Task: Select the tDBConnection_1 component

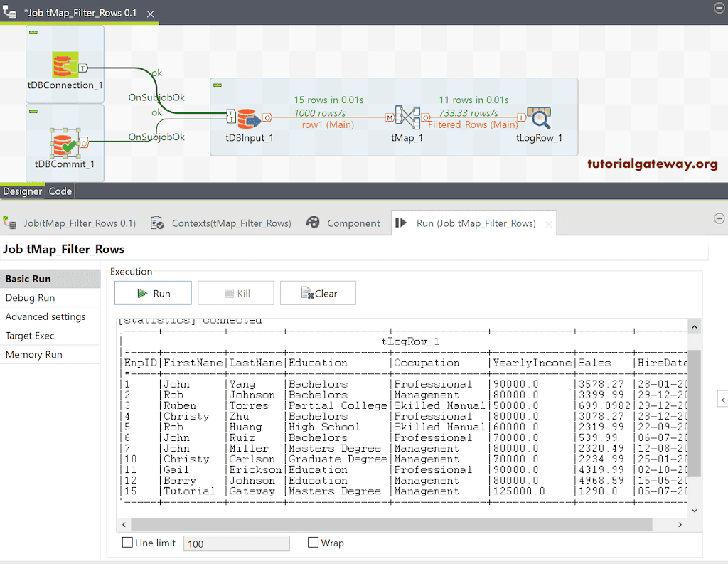Action: point(65,63)
